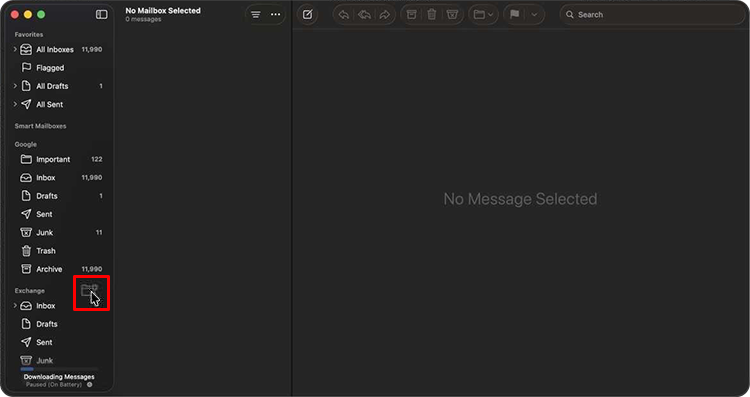Archive message using toolbar box icon
Viewport: 750px width, 397px height.
tap(411, 14)
